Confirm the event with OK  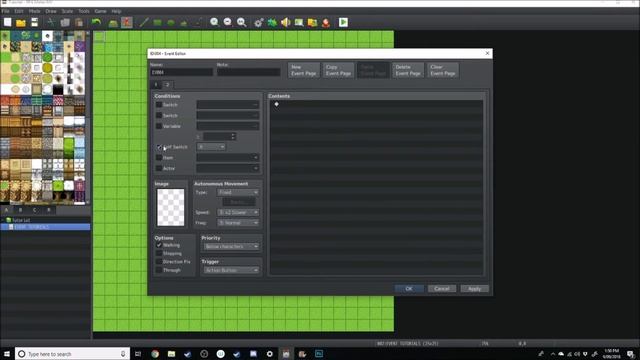(409, 289)
